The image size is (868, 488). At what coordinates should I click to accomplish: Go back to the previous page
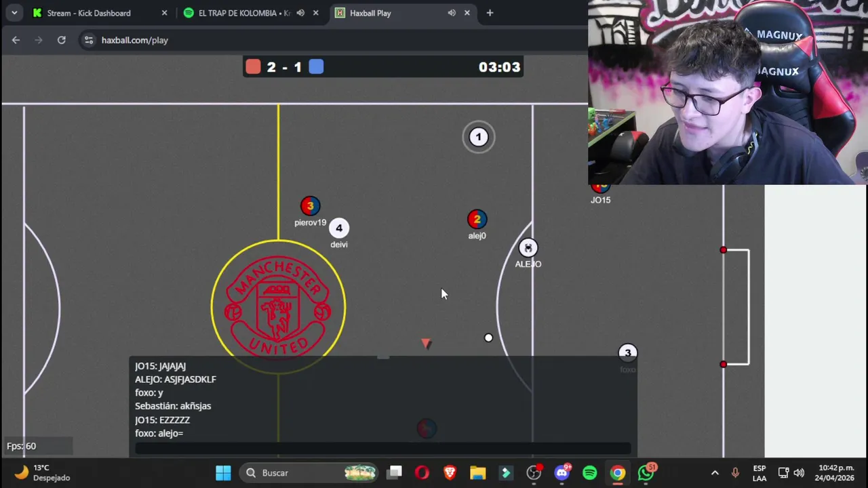(16, 40)
